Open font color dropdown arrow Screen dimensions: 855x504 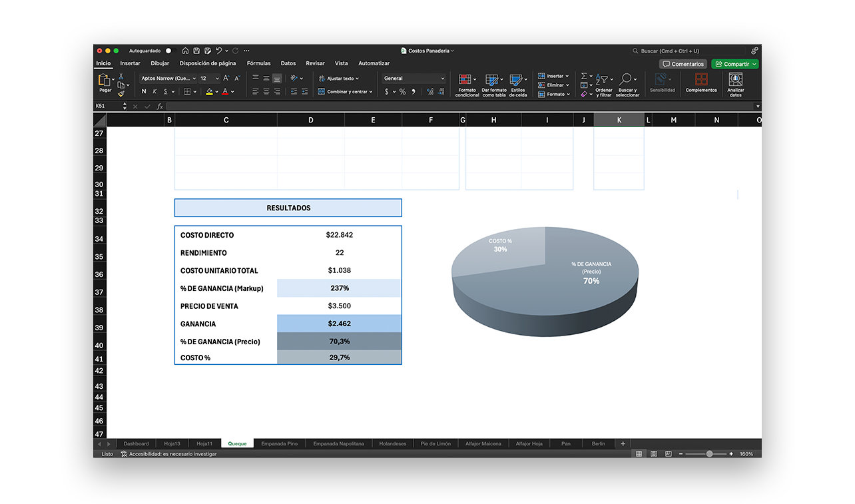[232, 92]
